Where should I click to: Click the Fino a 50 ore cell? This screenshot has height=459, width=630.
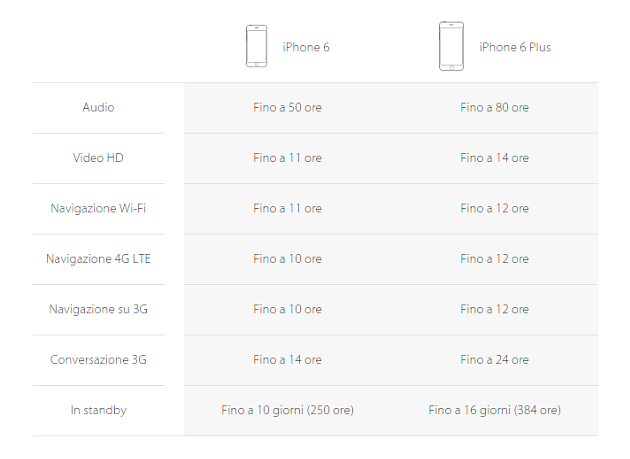tap(287, 107)
